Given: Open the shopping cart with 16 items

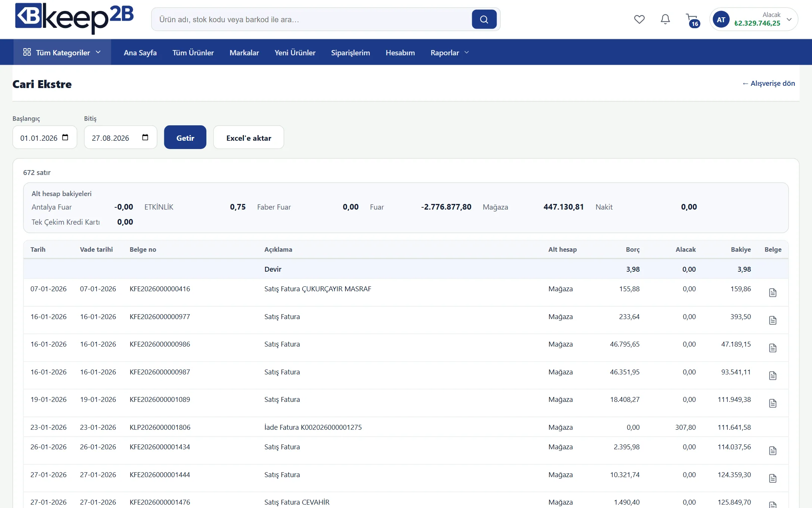Looking at the screenshot, I should click(x=692, y=20).
